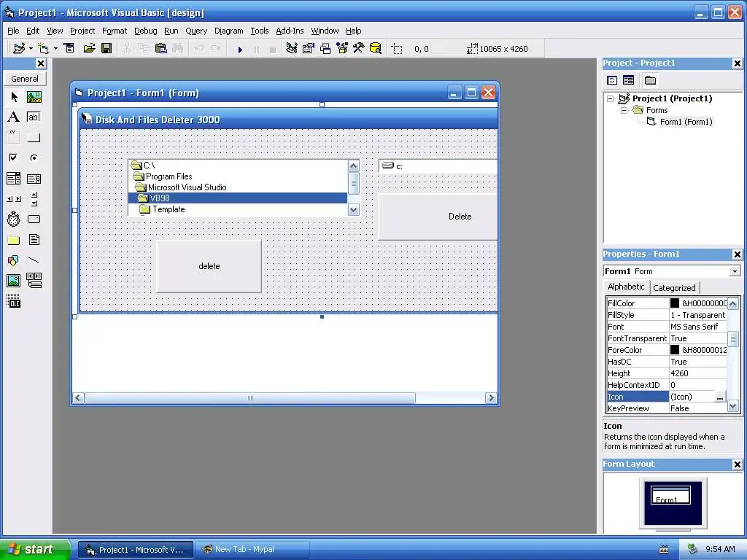This screenshot has width=747, height=560.
Task: Select the Image tool in the toolbox
Action: [14, 281]
